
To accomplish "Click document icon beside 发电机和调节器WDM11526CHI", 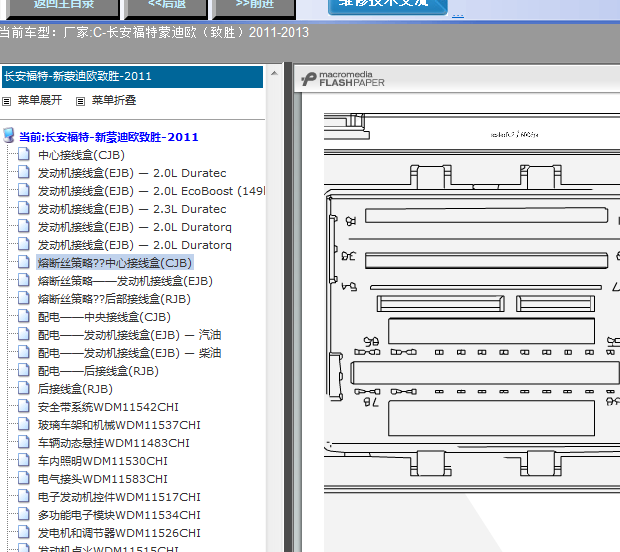I will click(24, 532).
